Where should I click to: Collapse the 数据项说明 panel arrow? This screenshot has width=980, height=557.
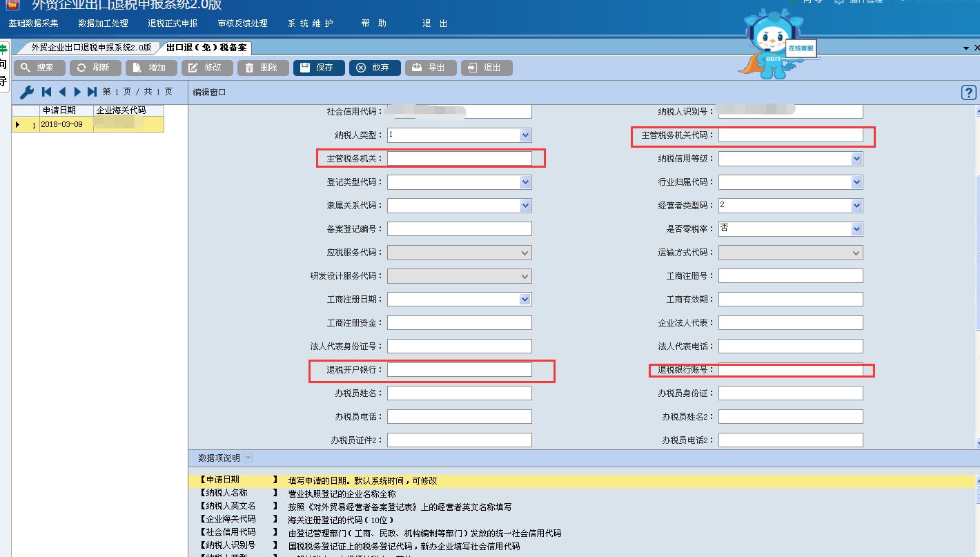(248, 458)
